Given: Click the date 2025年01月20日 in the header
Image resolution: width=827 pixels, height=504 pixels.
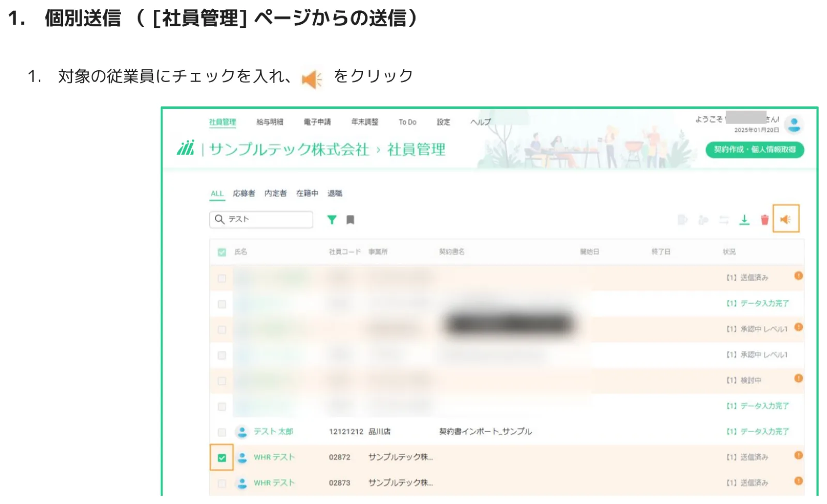Looking at the screenshot, I should pos(756,130).
